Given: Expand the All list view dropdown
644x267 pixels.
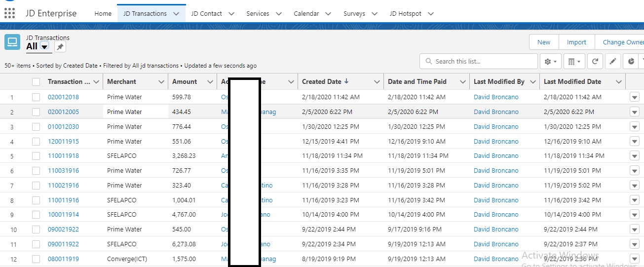Looking at the screenshot, I should click(44, 47).
